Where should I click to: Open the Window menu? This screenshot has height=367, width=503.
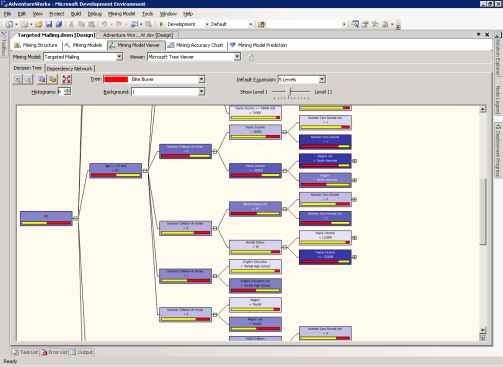point(168,14)
